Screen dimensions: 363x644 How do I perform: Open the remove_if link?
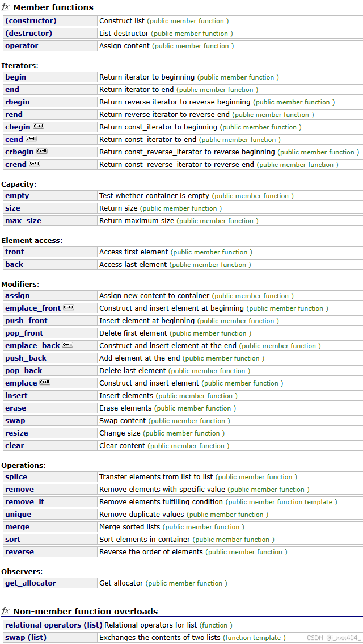(x=24, y=502)
